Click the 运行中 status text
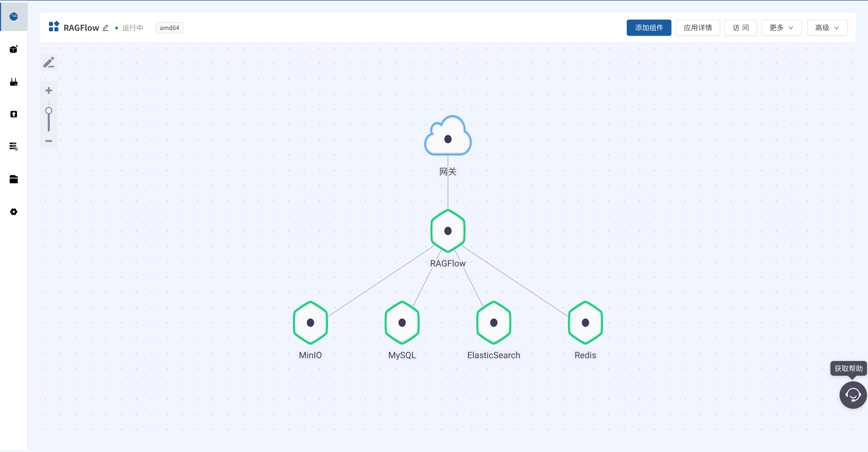Viewport: 868px width, 452px height. 132,28
